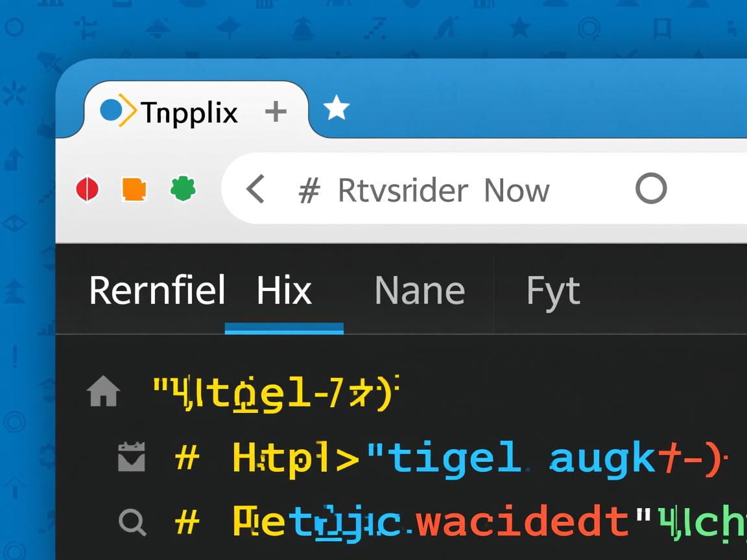Go back using the left chevron
Viewport: 747px width, 560px height.
255,189
